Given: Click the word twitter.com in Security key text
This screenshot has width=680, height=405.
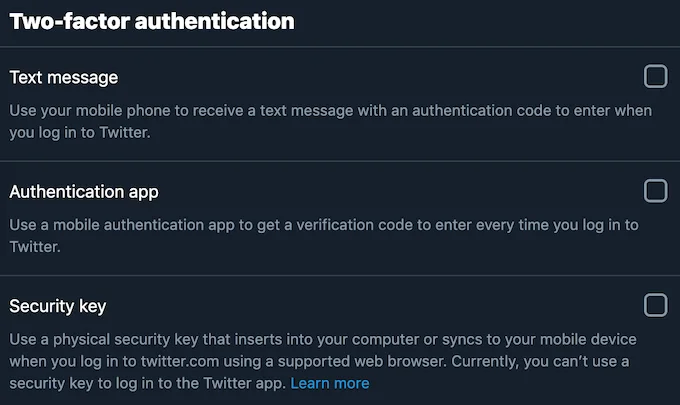Looking at the screenshot, I should pos(180,361).
